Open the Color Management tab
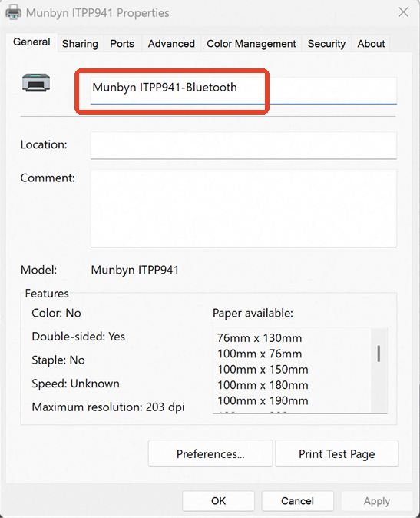420x518 pixels. (251, 44)
